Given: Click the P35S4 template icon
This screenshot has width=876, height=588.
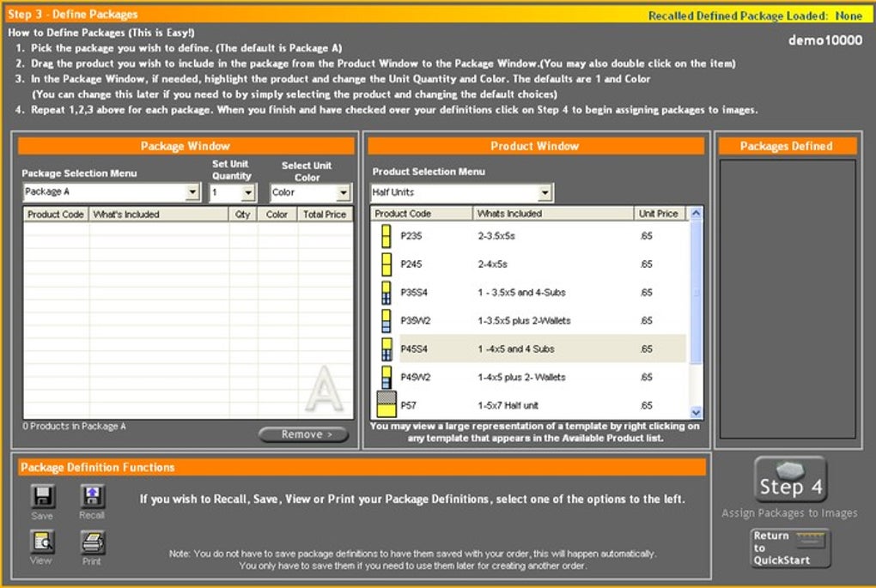Looking at the screenshot, I should tap(386, 293).
